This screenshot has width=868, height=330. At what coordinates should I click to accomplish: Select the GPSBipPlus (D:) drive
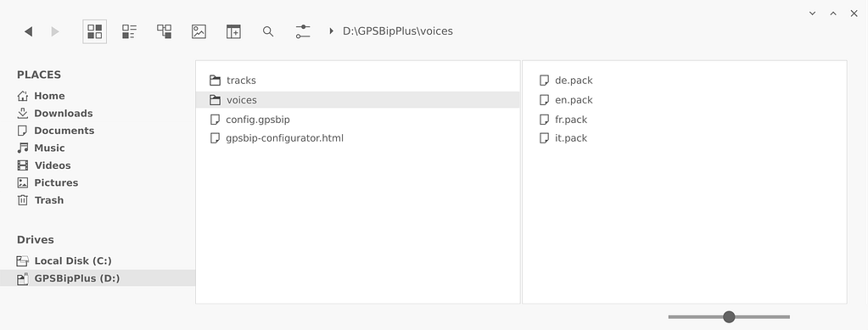[98, 278]
